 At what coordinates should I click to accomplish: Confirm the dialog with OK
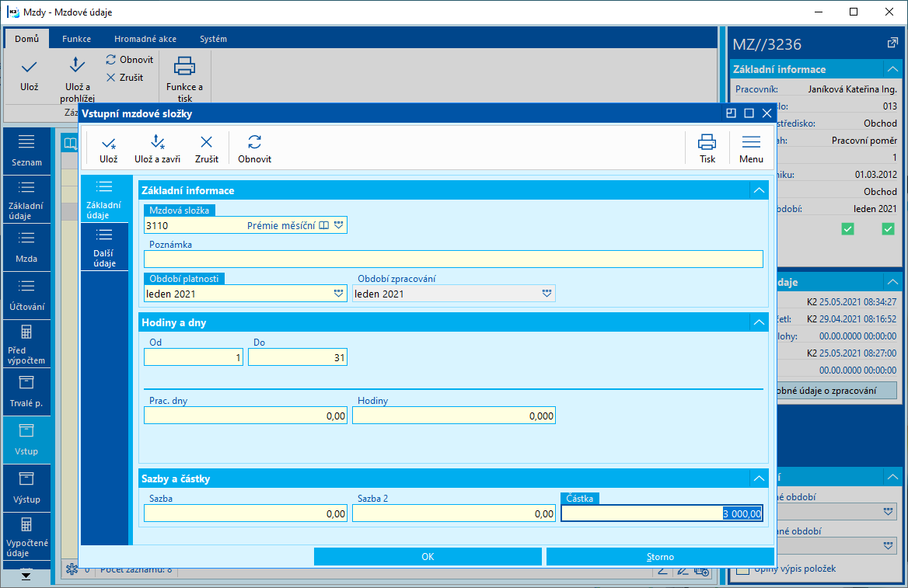tap(428, 557)
